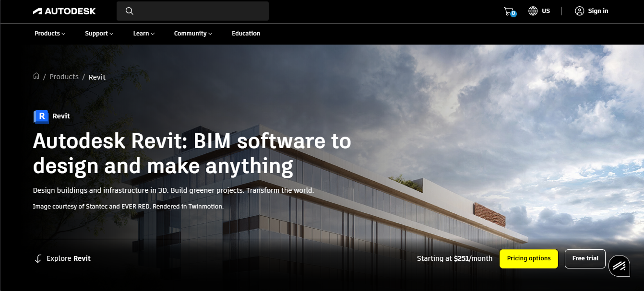Viewport: 644px width, 291px height.
Task: Click the blue Revit product icon
Action: [x=41, y=116]
